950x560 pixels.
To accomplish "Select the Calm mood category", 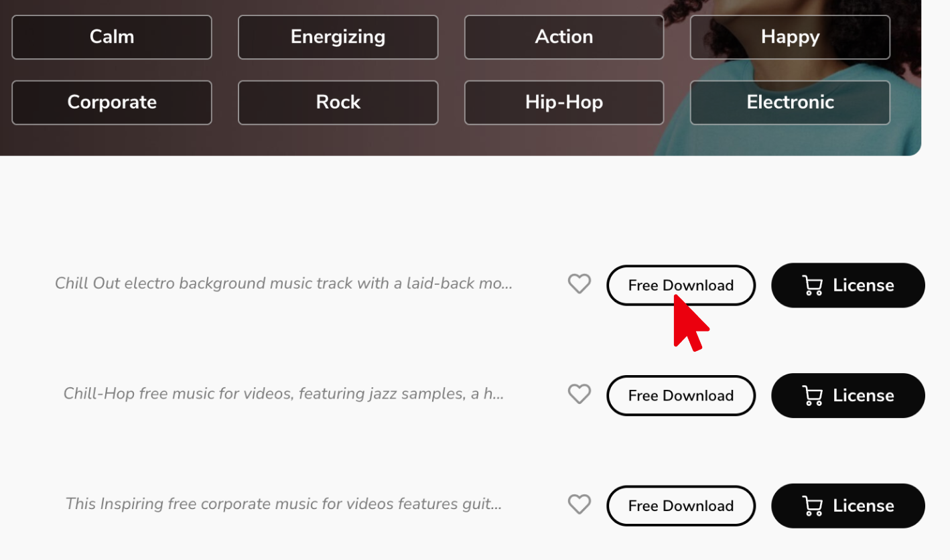I will point(112,37).
